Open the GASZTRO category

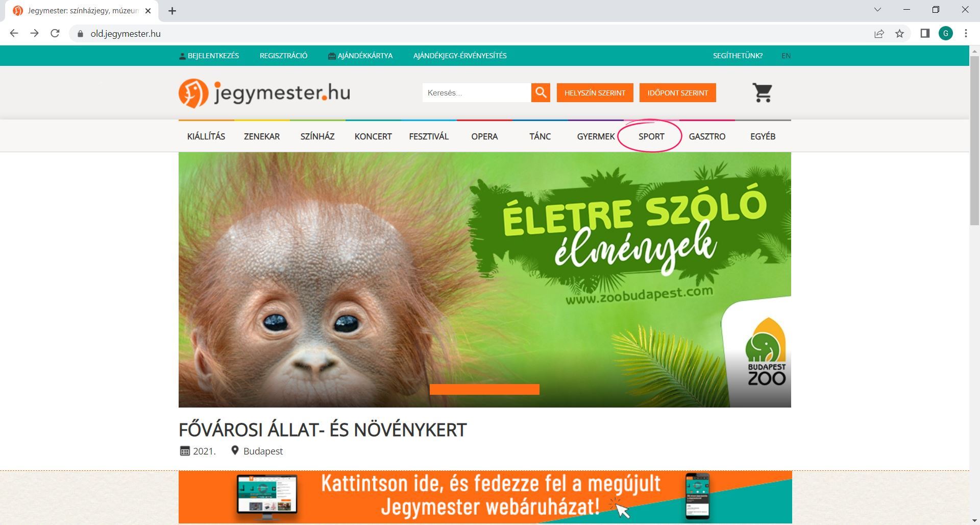[707, 136]
